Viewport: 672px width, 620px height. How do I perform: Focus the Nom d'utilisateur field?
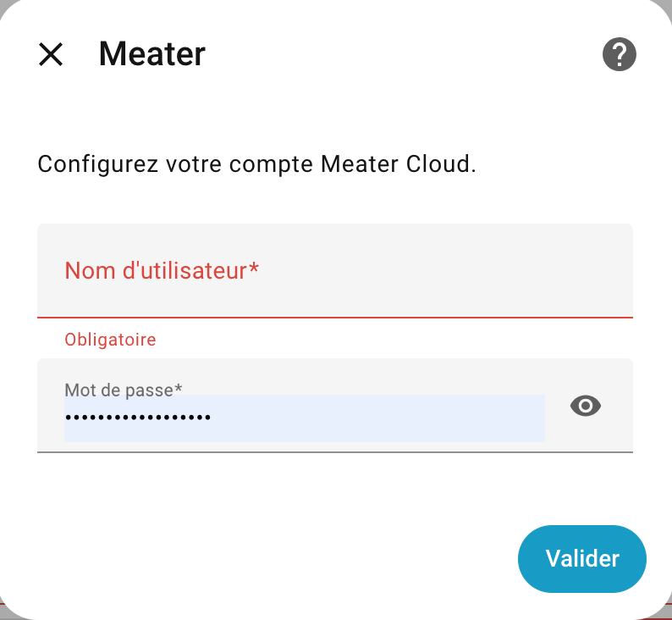point(334,271)
